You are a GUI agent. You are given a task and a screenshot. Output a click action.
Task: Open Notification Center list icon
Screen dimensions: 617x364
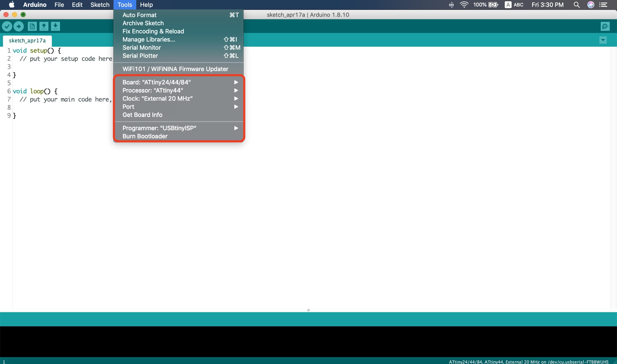pyautogui.click(x=603, y=5)
